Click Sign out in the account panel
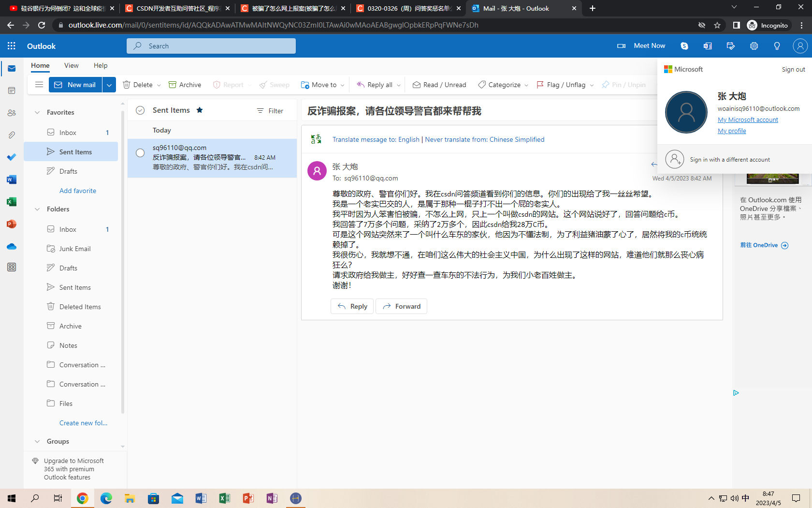This screenshot has height=508, width=812. (x=794, y=69)
